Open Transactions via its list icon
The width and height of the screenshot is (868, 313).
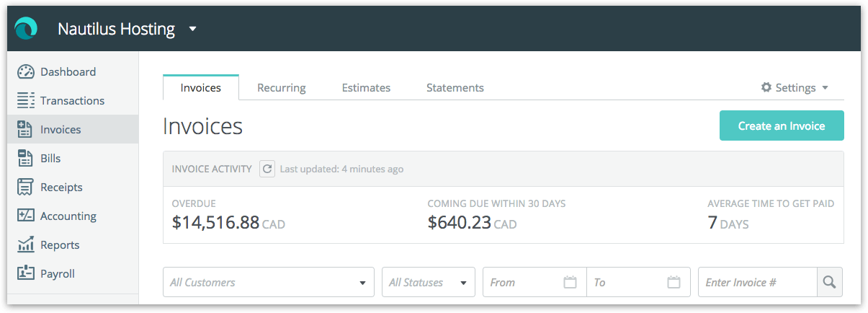[x=26, y=101]
